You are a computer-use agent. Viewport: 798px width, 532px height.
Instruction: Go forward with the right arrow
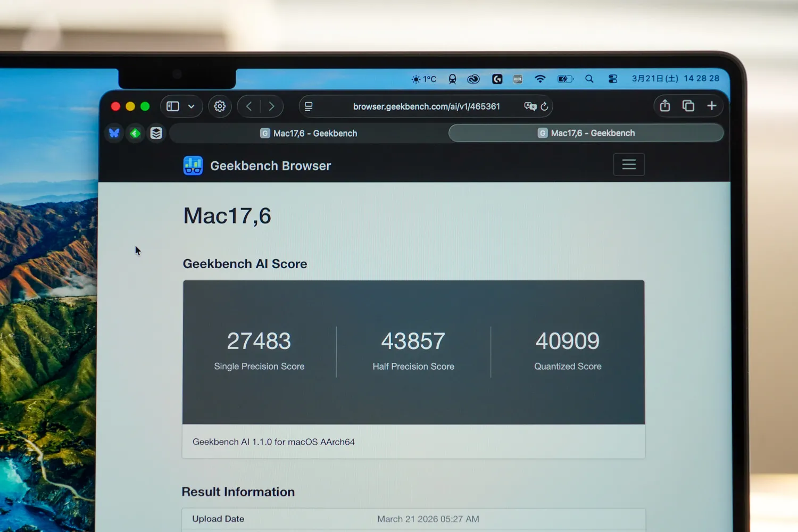[271, 106]
